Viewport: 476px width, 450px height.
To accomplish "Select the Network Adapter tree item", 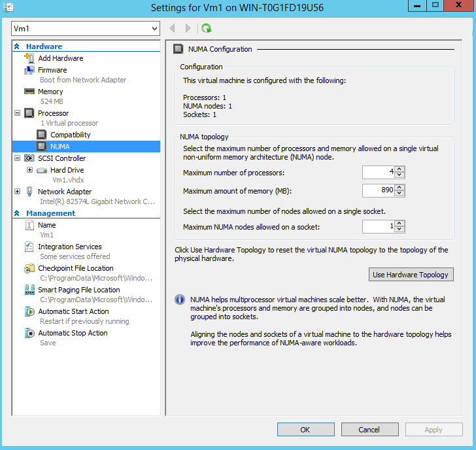I will pos(65,192).
